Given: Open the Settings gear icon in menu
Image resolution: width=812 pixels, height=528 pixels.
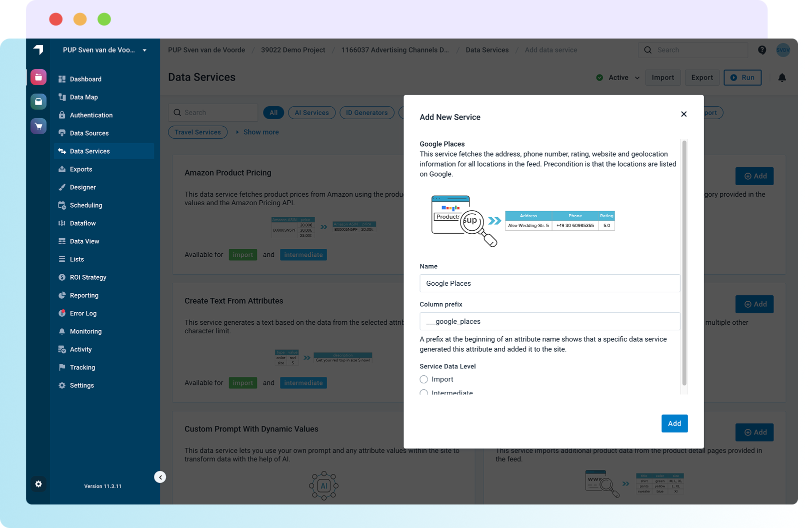Looking at the screenshot, I should (62, 385).
